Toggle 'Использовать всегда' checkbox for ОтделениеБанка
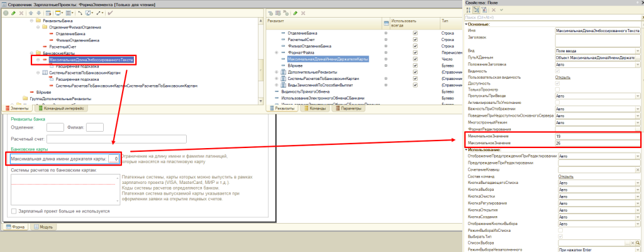The height and width of the screenshot is (252, 644). click(x=414, y=33)
